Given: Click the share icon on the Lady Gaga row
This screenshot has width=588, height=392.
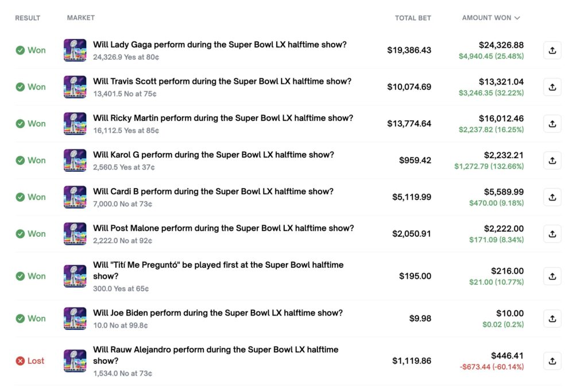Looking at the screenshot, I should click(552, 50).
